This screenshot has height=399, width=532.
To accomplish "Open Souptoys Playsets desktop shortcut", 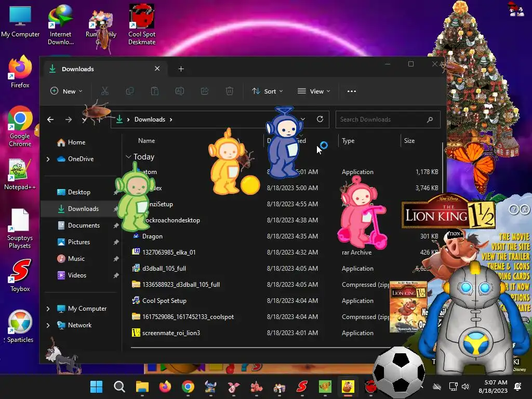I will (x=20, y=229).
